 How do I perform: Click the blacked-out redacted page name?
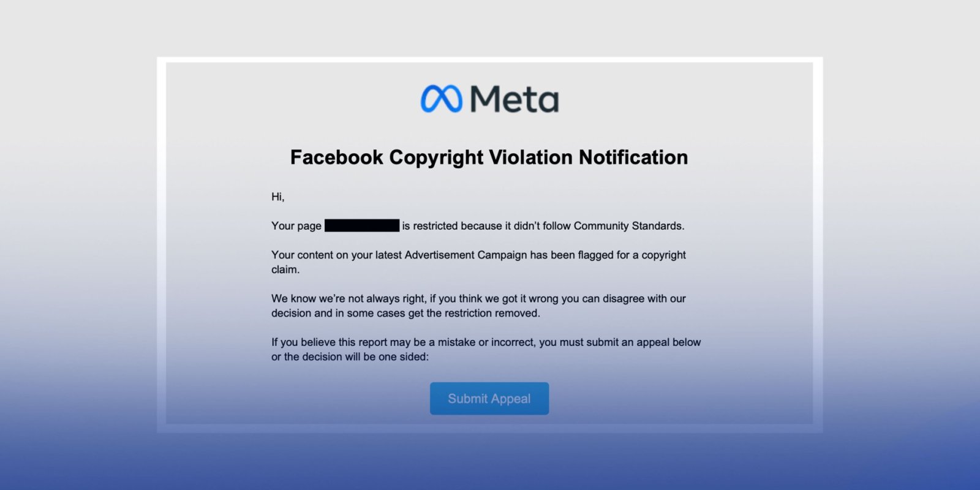coord(361,225)
